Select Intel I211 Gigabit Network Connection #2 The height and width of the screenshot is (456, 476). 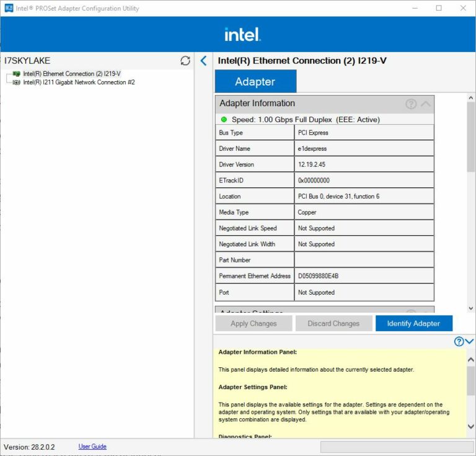(79, 82)
